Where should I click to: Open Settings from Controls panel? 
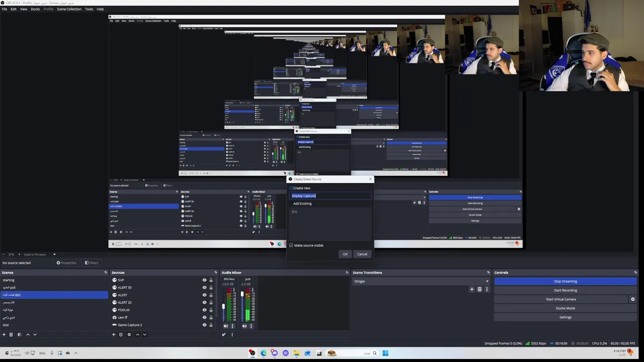566,317
